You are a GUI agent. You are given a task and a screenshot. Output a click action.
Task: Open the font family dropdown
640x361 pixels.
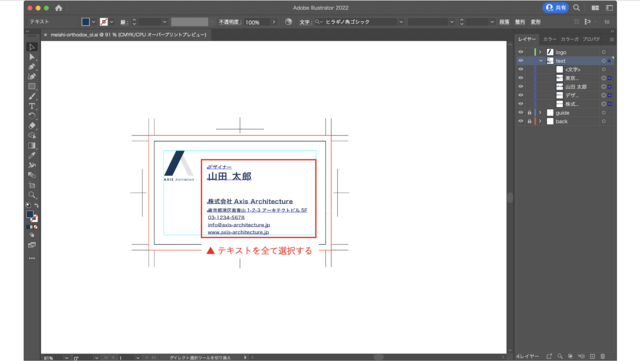(x=401, y=22)
